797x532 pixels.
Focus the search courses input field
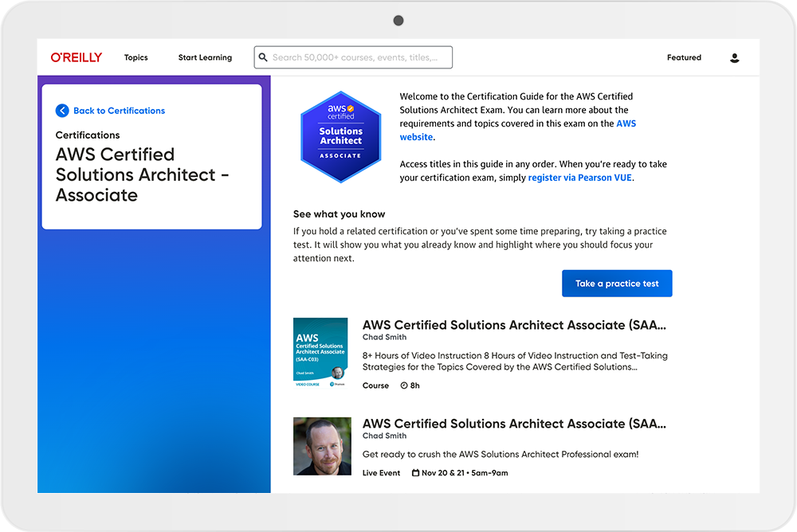click(x=353, y=57)
